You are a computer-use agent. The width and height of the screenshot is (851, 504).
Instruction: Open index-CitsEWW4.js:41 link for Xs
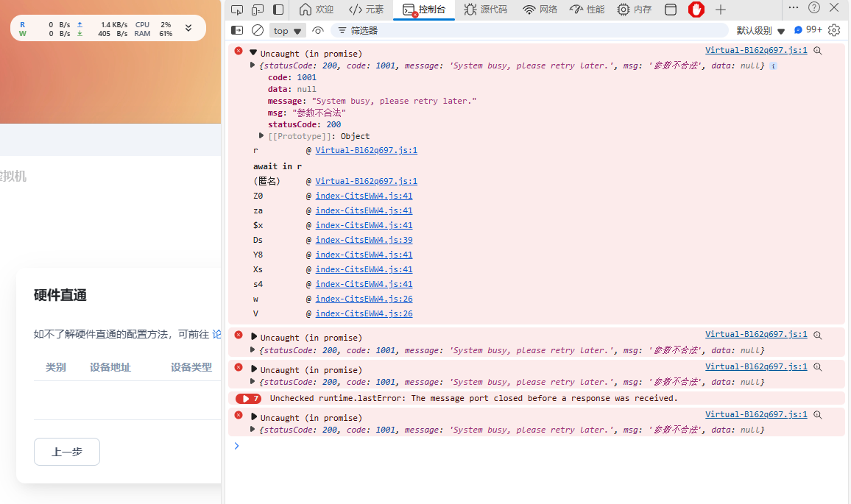point(364,269)
